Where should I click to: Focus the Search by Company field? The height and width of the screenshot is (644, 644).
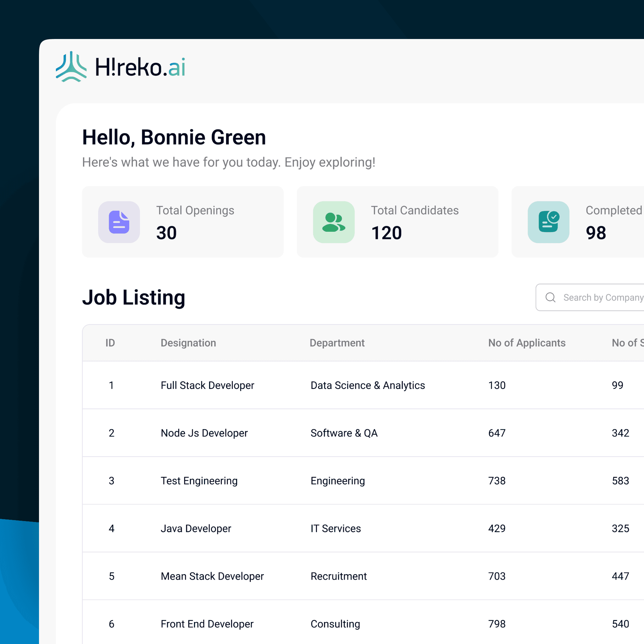pyautogui.click(x=590, y=297)
